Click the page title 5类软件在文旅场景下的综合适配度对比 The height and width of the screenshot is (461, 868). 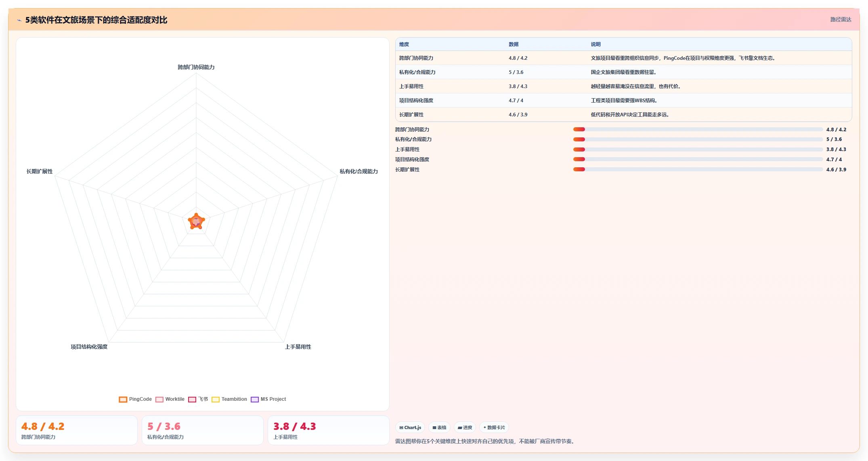coord(96,20)
